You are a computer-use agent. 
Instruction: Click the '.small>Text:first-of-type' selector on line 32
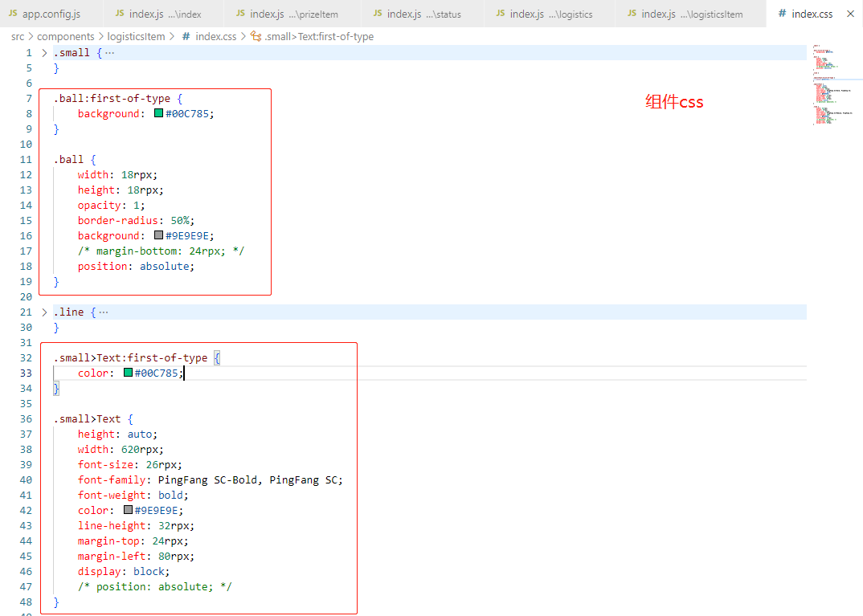click(x=130, y=357)
